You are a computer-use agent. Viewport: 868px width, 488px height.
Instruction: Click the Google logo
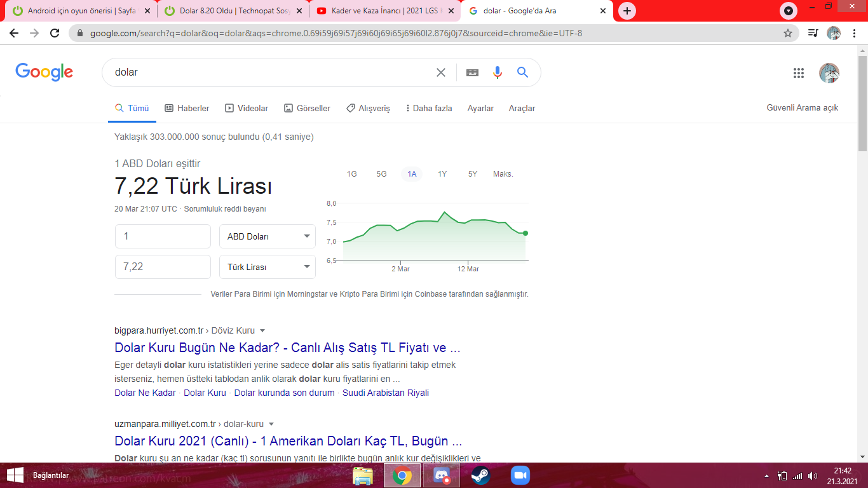click(x=44, y=72)
